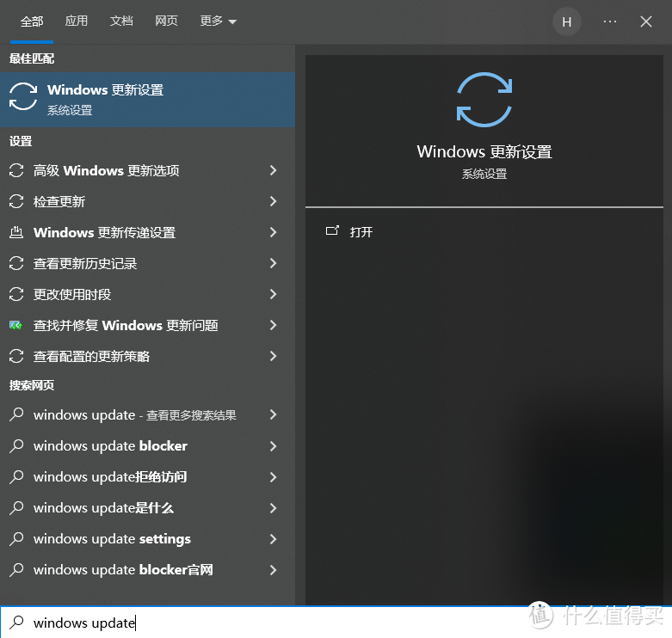This screenshot has height=638, width=672.
Task: Click the sync icon beside 查看配置的更新策略
Action: pyautogui.click(x=16, y=356)
